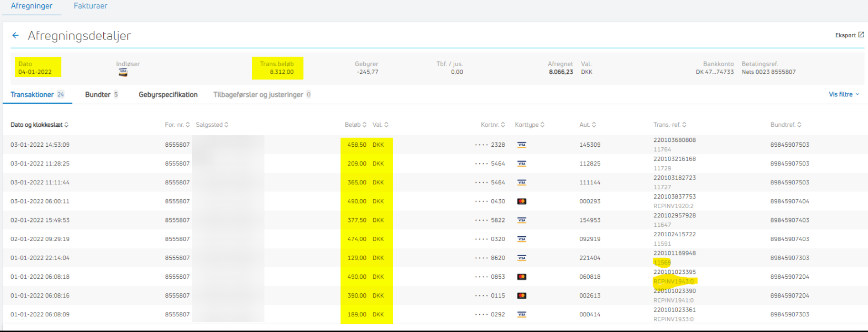Click Mastercard icon on card 0853 row

tap(522, 277)
